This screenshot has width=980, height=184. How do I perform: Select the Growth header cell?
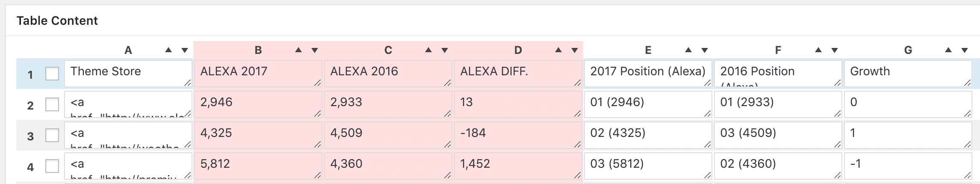(x=907, y=73)
